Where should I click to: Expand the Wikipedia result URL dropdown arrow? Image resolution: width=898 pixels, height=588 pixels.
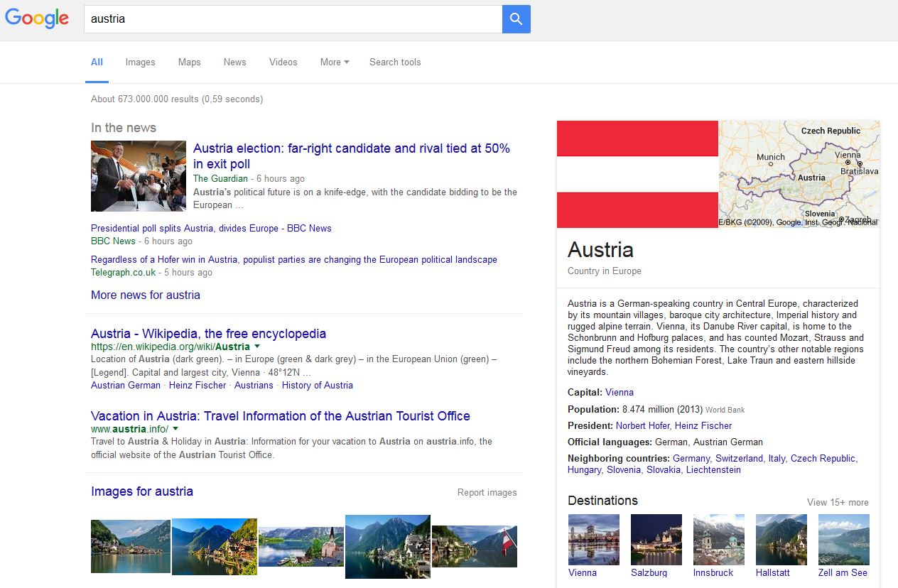point(257,347)
